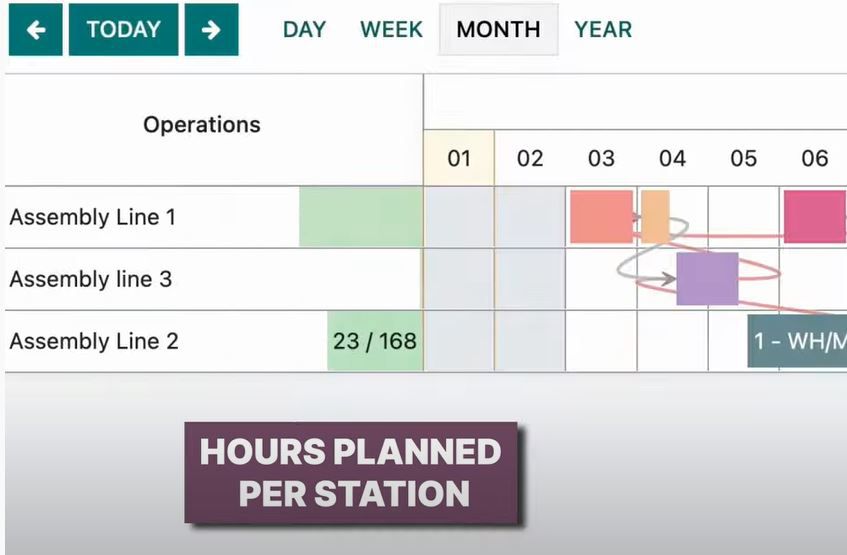Switch to the YEAR view

pos(603,30)
